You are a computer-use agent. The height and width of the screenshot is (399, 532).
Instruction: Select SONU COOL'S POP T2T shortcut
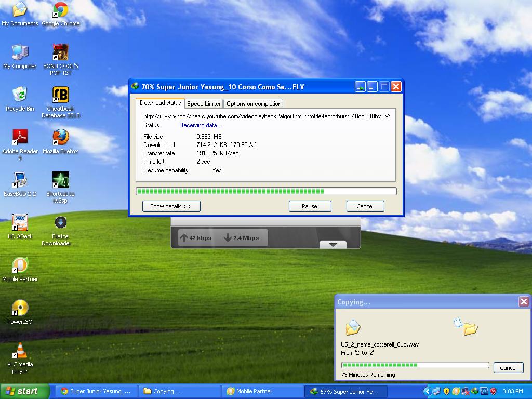tap(61, 60)
